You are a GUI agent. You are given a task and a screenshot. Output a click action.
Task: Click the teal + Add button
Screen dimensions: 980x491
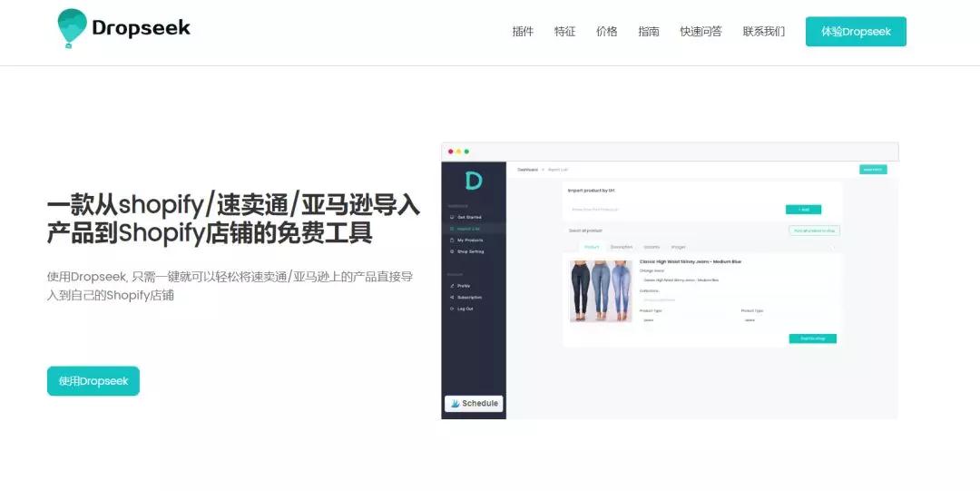point(803,210)
